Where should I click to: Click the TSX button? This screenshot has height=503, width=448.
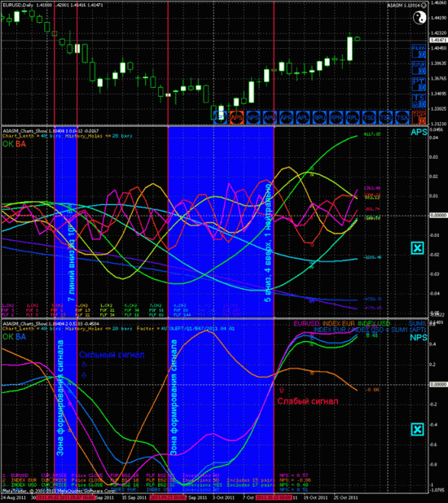pos(402,118)
